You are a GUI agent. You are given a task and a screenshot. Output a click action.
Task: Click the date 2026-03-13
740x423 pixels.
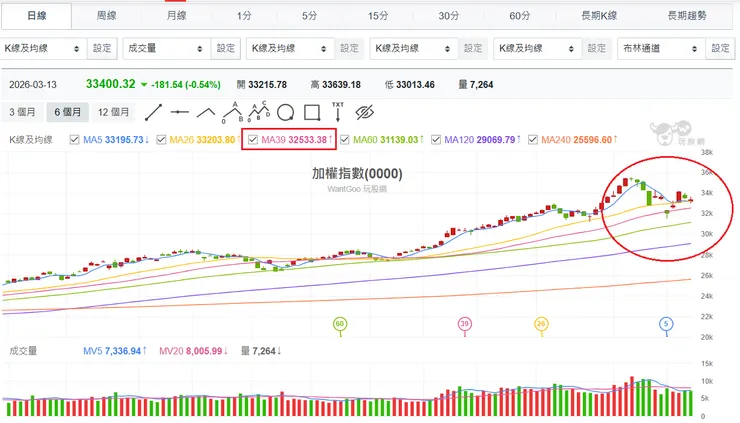[33, 85]
